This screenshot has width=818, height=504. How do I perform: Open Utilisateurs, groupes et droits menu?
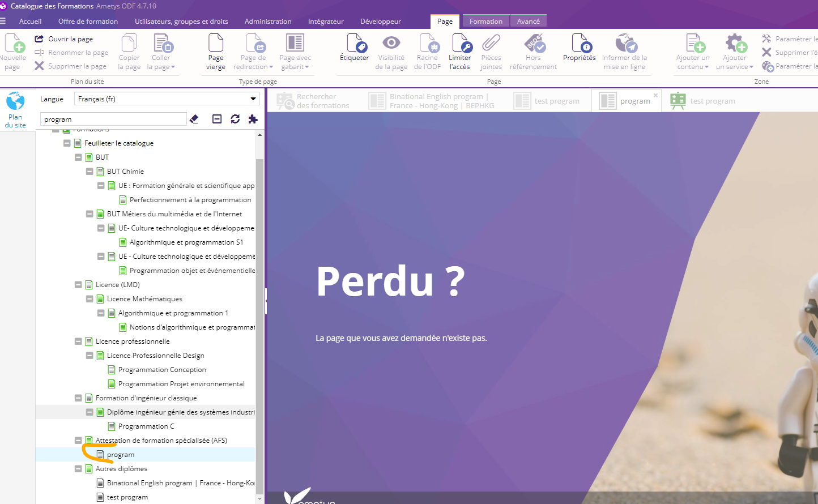[x=181, y=22]
